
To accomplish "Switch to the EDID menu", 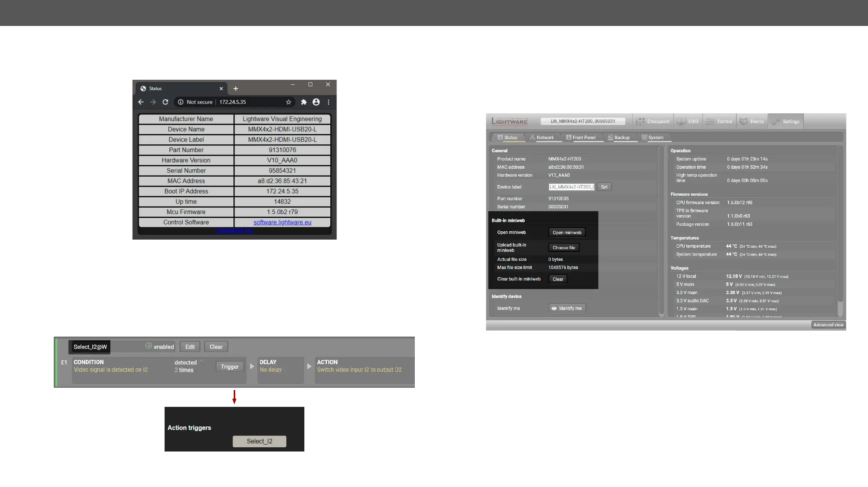I will [688, 121].
